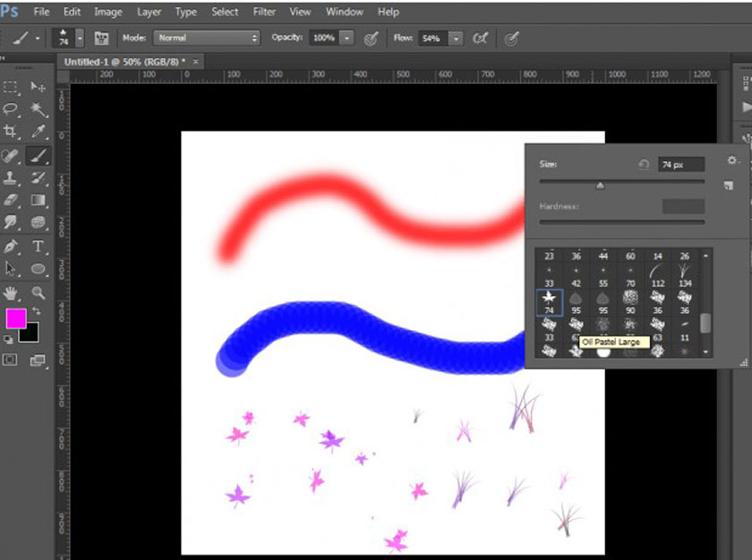The image size is (752, 560).
Task: Expand the Flow 54% dropdown arrow
Action: (x=456, y=38)
